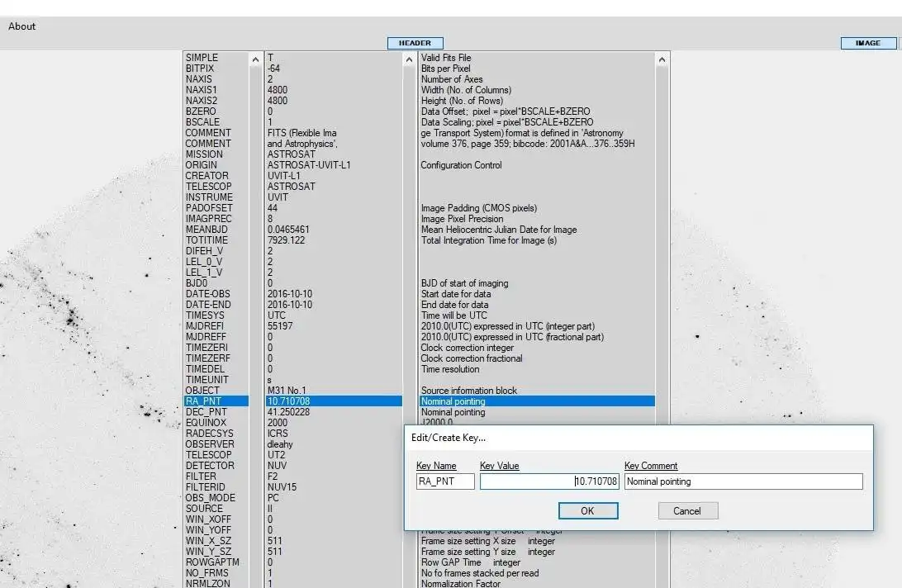
Task: Switch to the HEADER tab
Action: tap(415, 43)
